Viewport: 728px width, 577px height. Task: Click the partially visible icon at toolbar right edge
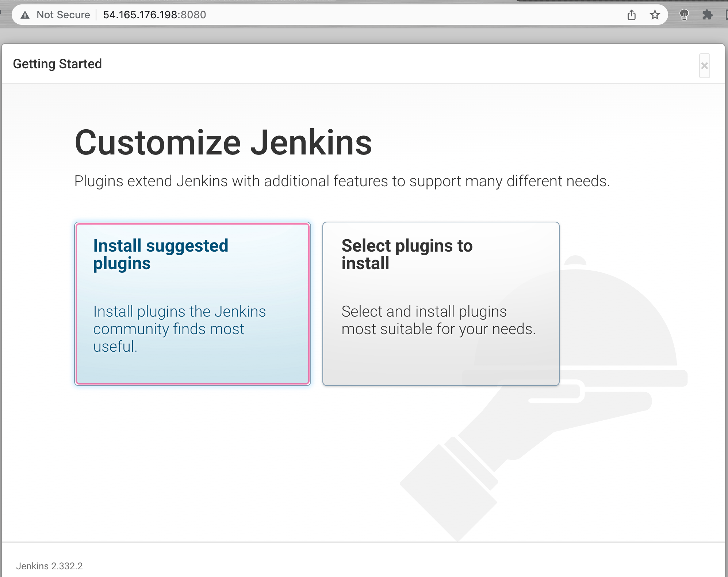pyautogui.click(x=726, y=15)
